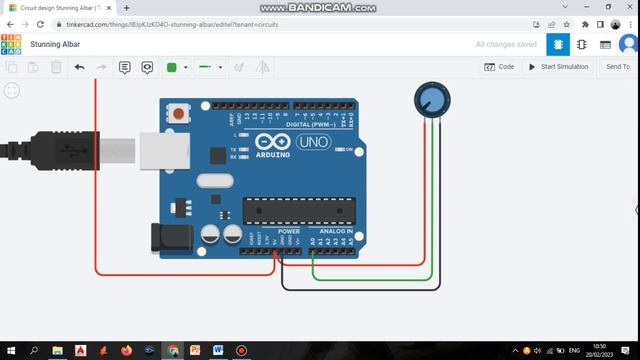Screen dimensions: 640x360
Task: Open the wire color dropdown arrow
Action: point(185,67)
